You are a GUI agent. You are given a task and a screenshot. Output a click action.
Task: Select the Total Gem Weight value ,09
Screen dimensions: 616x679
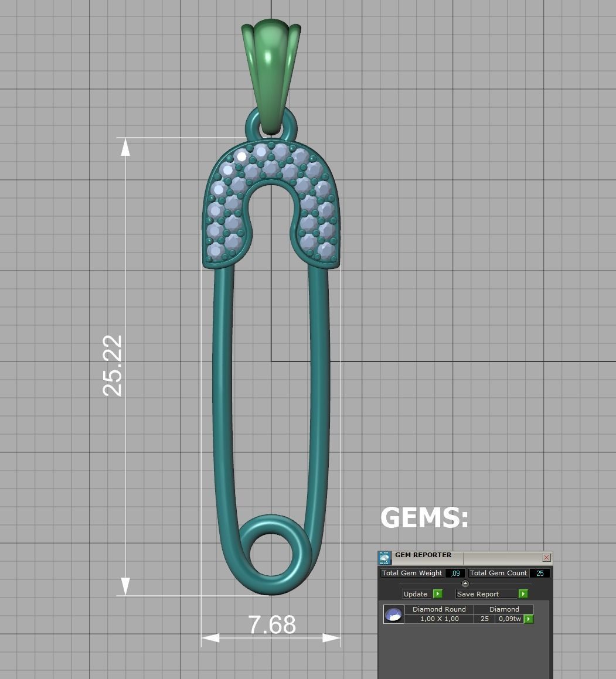(x=455, y=573)
